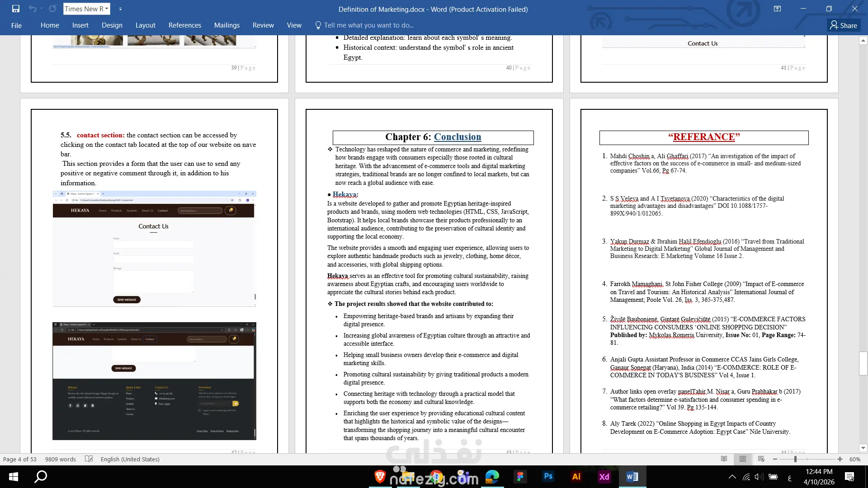
Task: Click the scroll up arrow of the scrollbar
Action: 863,41
